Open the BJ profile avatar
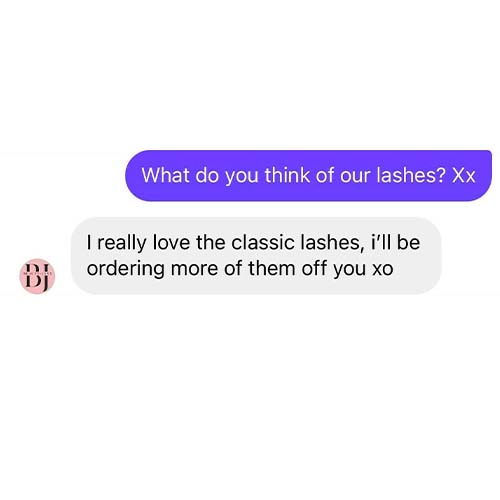Image resolution: width=500 pixels, height=500 pixels. [37, 276]
